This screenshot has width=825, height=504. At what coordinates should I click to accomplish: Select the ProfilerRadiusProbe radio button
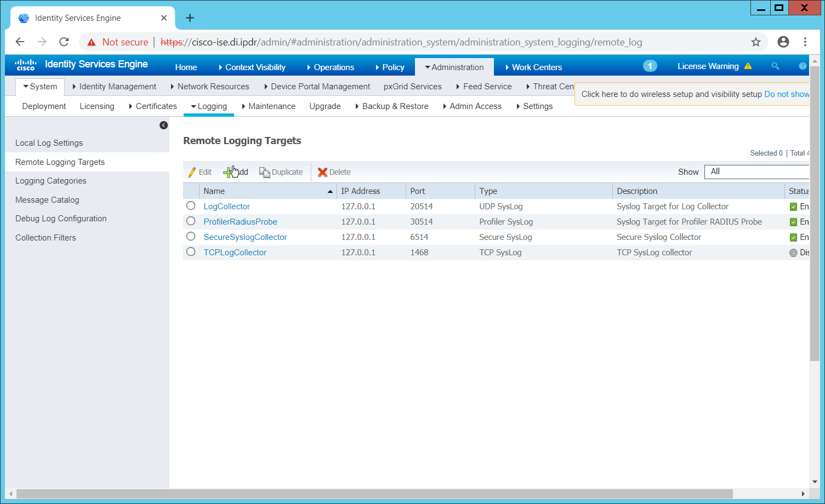pos(191,221)
